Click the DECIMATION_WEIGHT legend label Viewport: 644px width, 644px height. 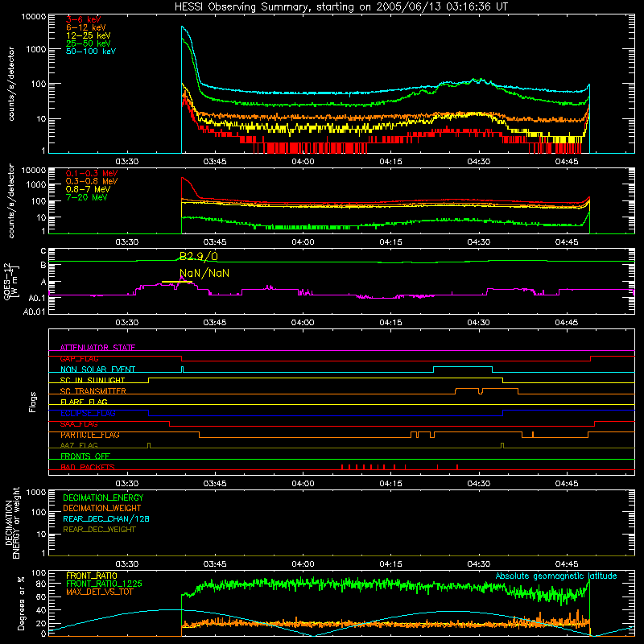click(102, 509)
